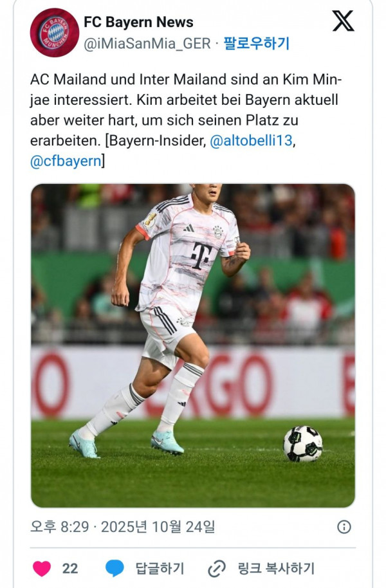Like the tweet with the heart icon
Screen dimensions: 386x588
(42, 569)
